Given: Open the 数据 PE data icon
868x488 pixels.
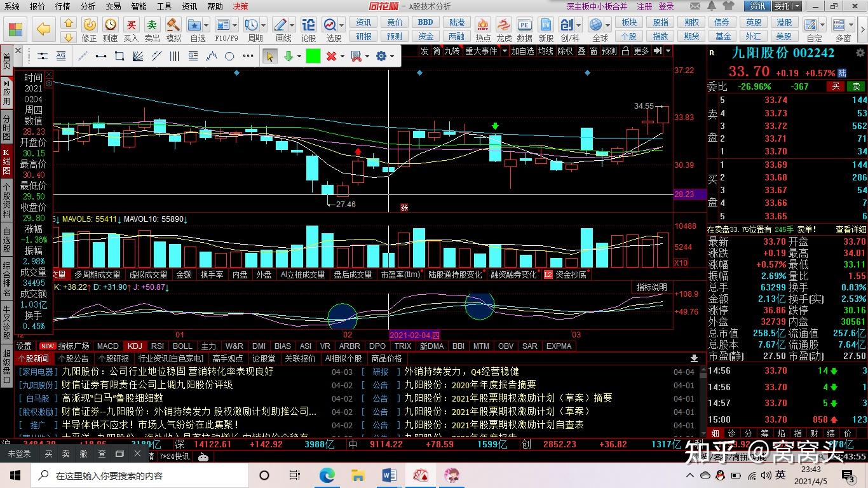Looking at the screenshot, I should (525, 29).
